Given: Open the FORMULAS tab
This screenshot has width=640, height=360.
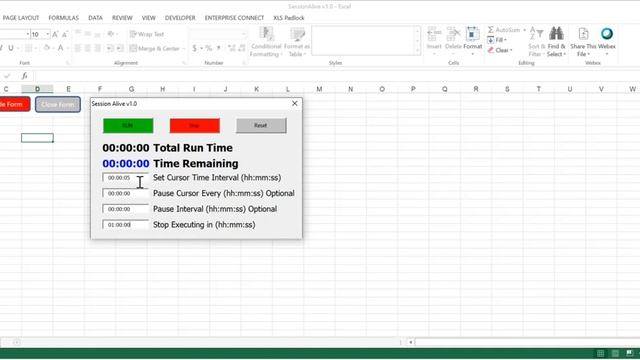Looking at the screenshot, I should point(64,18).
